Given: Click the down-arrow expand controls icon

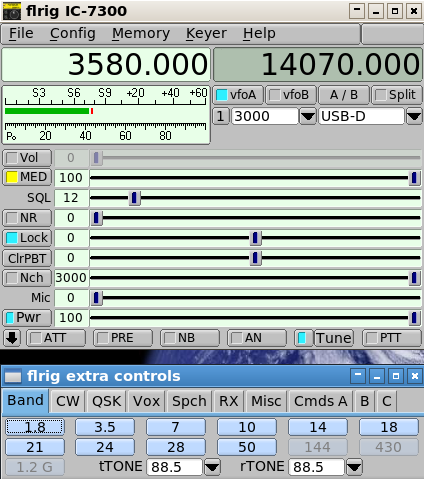Looking at the screenshot, I should click(12, 338).
